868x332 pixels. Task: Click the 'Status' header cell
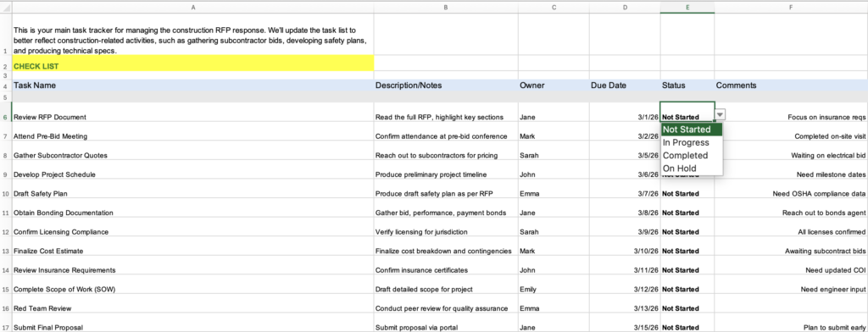687,86
